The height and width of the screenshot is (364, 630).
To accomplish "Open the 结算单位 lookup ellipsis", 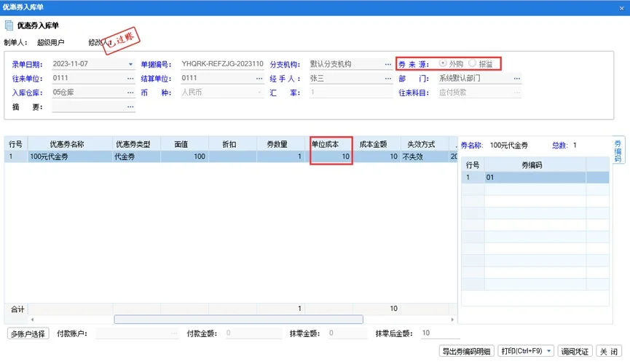I will tap(259, 79).
